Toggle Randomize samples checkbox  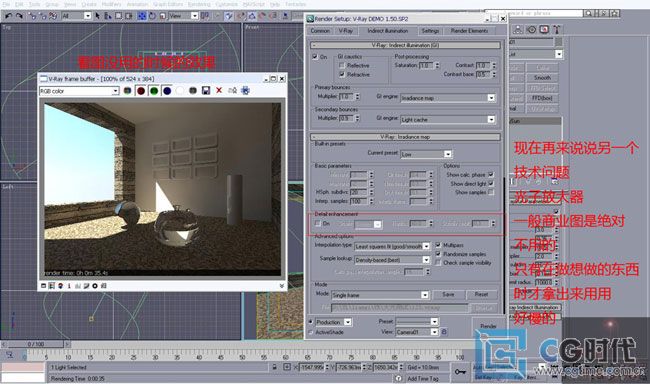pos(438,254)
